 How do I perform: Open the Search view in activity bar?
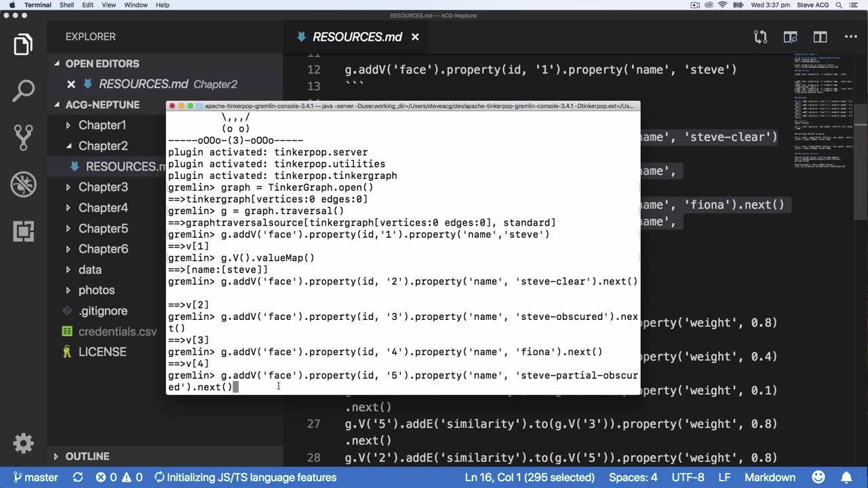[23, 91]
